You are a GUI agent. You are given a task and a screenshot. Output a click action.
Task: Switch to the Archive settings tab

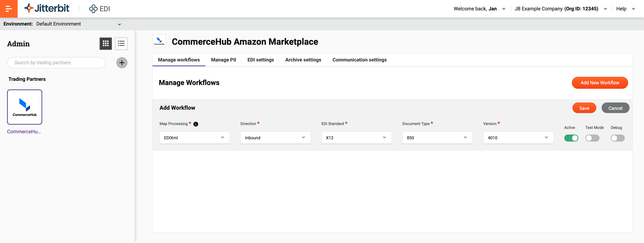coord(303,60)
